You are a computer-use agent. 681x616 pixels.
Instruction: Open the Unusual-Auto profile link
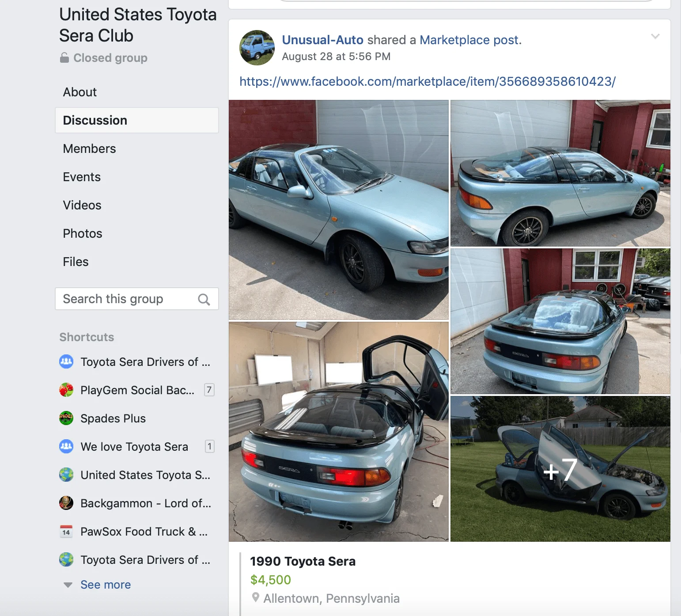[x=322, y=40]
